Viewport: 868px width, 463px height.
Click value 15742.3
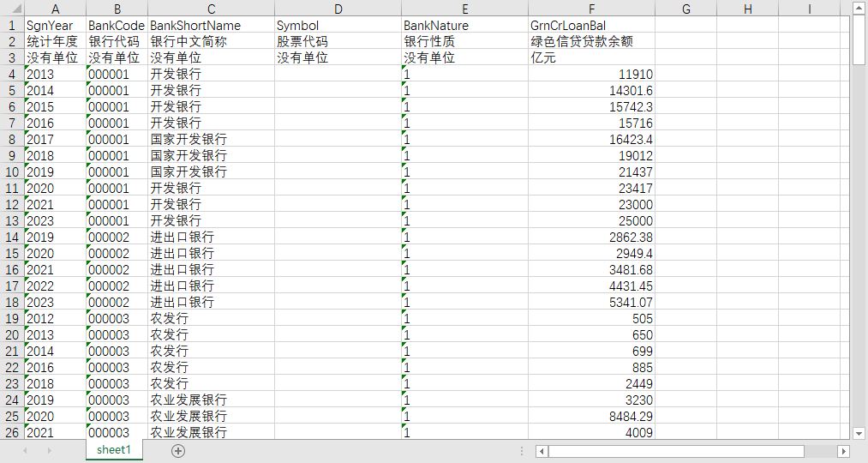(592, 106)
